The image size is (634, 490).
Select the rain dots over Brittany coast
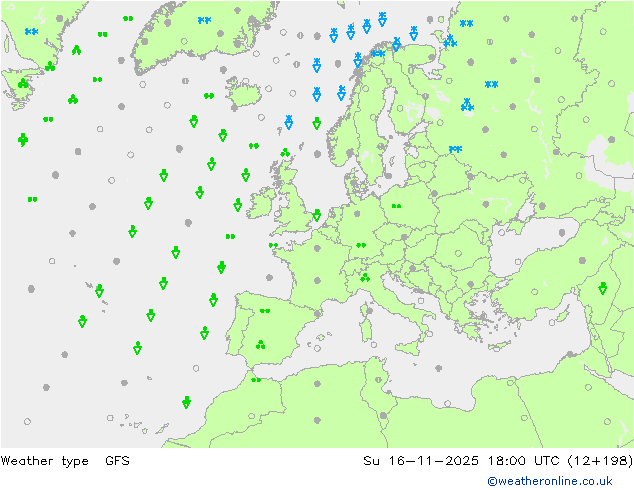[x=273, y=245]
